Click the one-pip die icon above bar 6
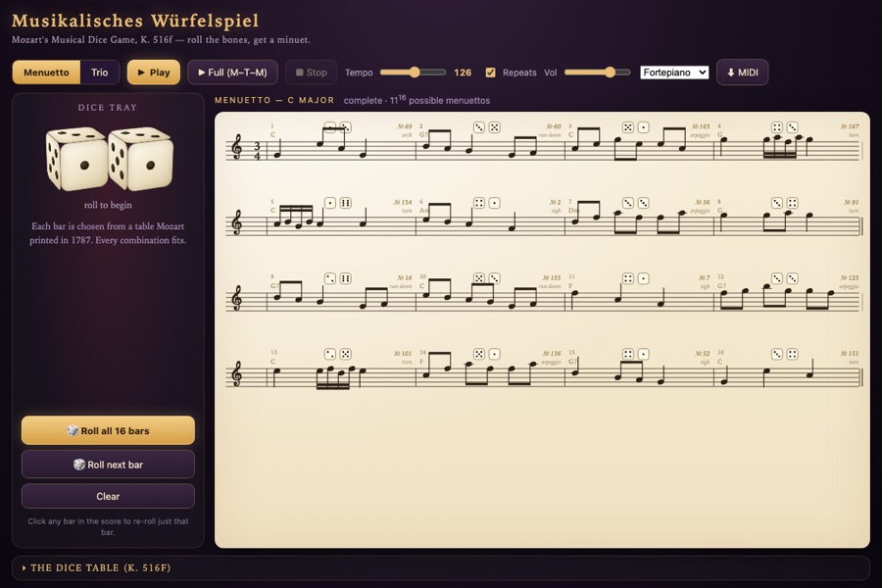The image size is (882, 588). click(x=494, y=203)
